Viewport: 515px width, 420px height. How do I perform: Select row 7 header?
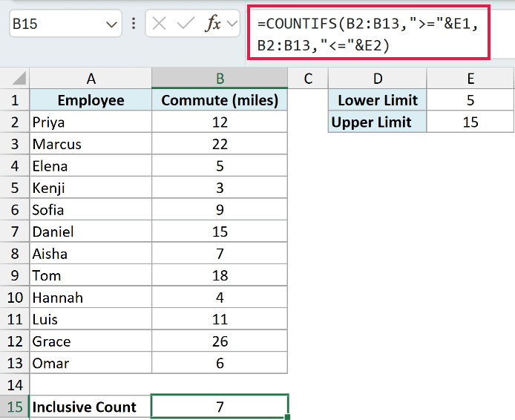(15, 232)
